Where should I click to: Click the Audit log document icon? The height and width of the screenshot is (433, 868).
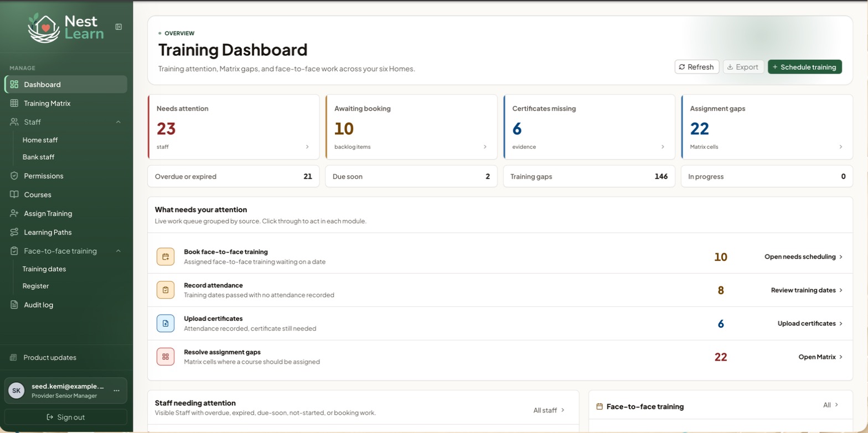pyautogui.click(x=14, y=305)
